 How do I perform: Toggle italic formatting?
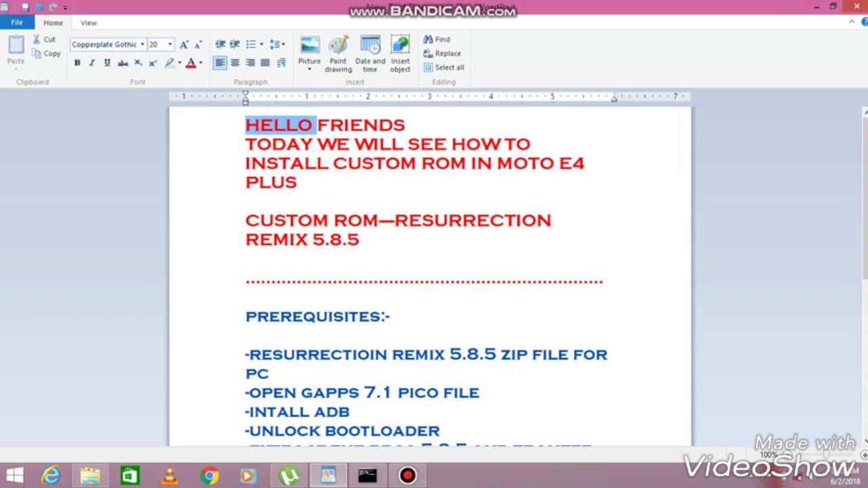[x=92, y=62]
